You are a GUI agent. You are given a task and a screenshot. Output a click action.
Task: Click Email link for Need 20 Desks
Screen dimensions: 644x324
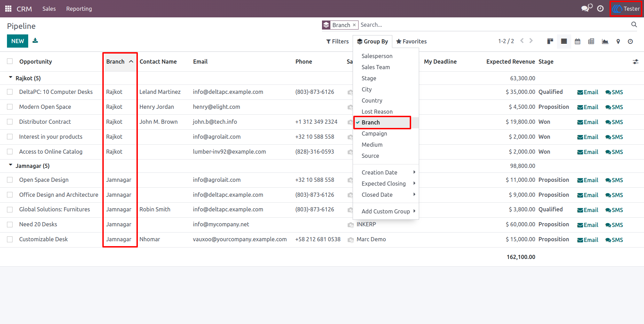(x=588, y=225)
